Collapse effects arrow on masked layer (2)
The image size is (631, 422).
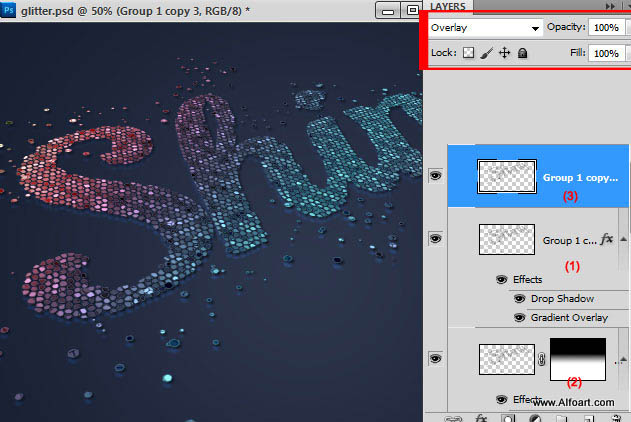pos(623,359)
